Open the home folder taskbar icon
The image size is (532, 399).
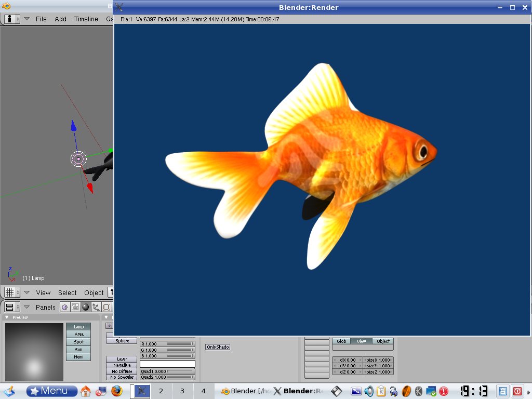pyautogui.click(x=86, y=391)
